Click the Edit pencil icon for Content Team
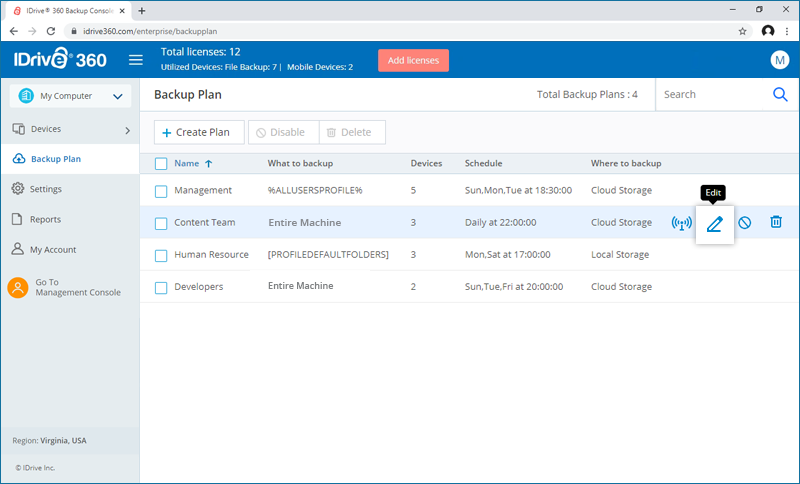The width and height of the screenshot is (800, 484). 715,224
